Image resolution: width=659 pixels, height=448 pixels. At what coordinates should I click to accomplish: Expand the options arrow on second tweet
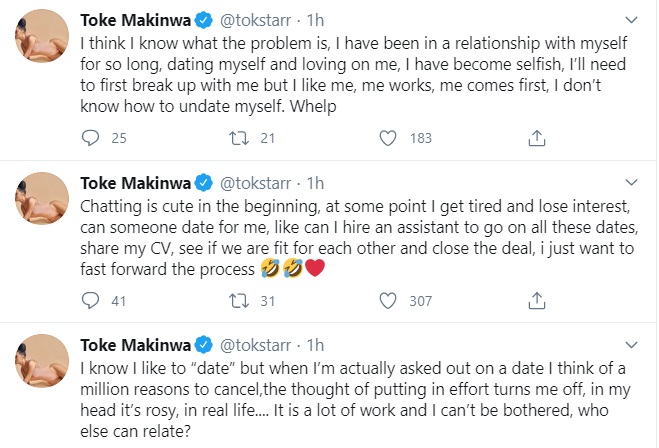[x=633, y=182]
